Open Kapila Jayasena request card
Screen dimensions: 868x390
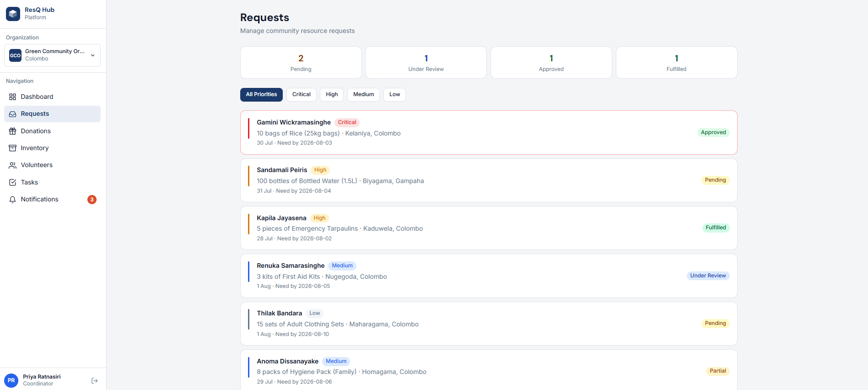coord(489,228)
